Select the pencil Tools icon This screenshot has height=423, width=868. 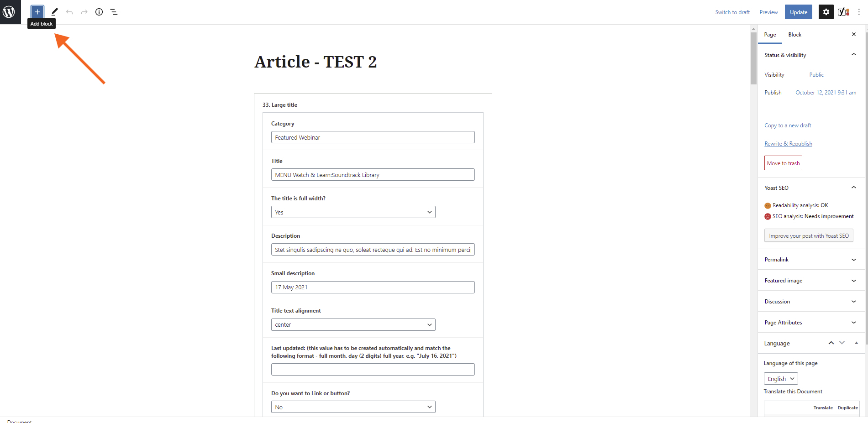[55, 12]
